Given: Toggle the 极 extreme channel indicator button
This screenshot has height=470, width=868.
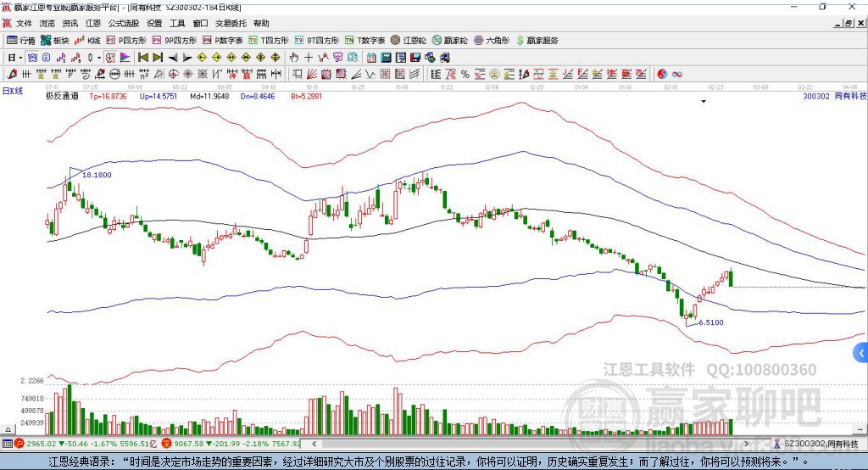Looking at the screenshot, I should click(x=110, y=58).
